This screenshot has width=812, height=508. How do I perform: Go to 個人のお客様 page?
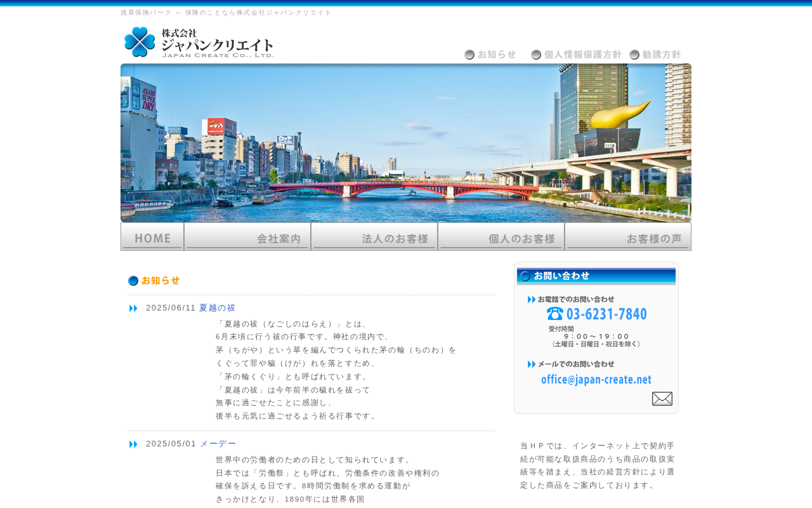[x=501, y=237]
